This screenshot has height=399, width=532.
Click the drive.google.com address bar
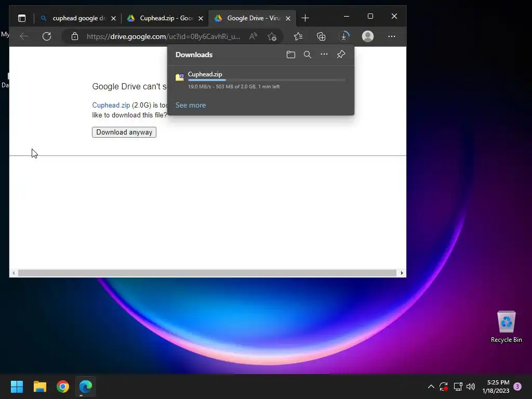[164, 36]
